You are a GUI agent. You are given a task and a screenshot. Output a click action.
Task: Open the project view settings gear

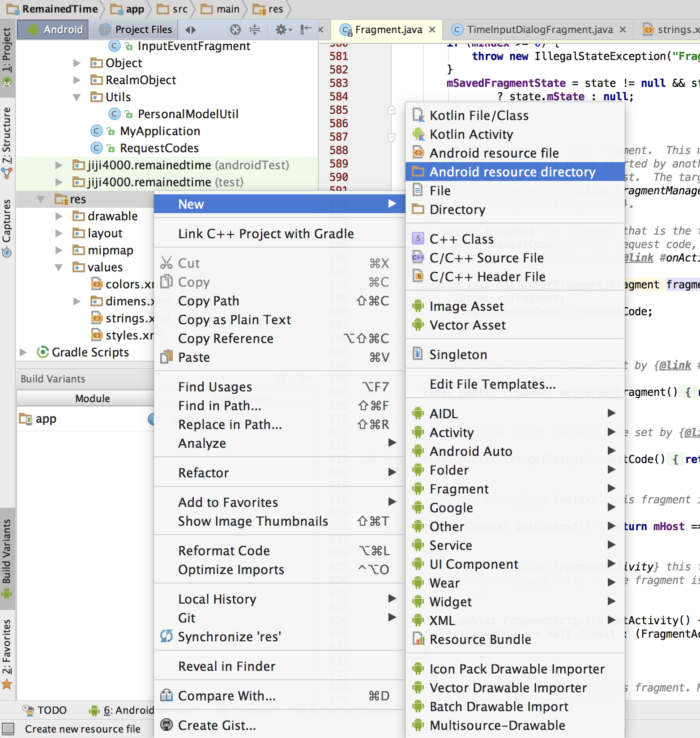pos(283,30)
